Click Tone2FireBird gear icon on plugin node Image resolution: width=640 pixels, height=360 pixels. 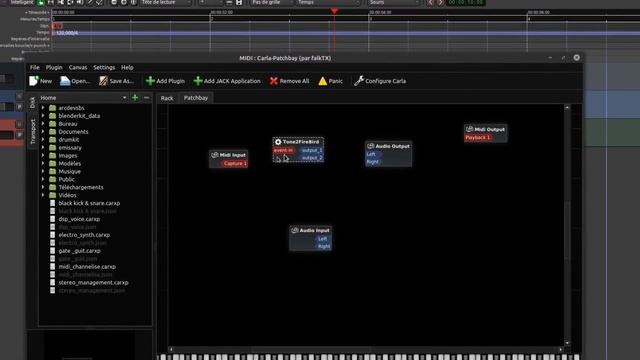(x=278, y=142)
